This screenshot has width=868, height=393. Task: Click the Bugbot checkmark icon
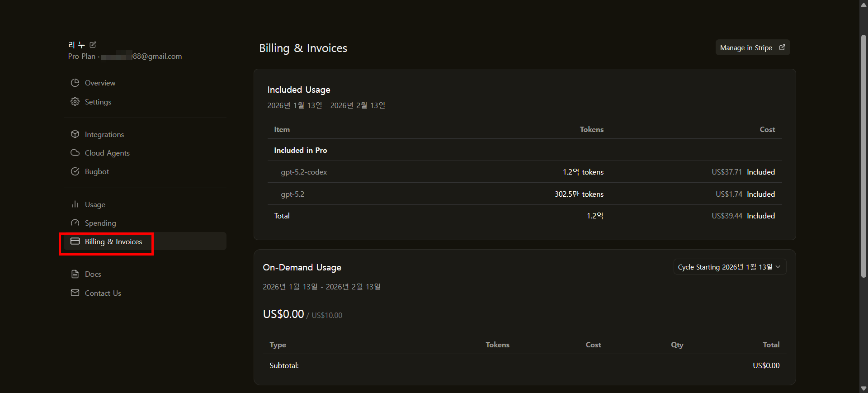coord(75,171)
